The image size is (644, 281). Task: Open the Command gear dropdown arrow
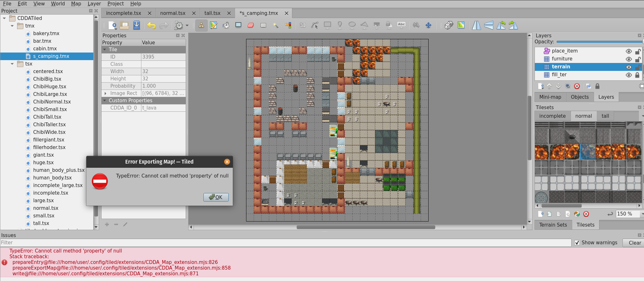point(187,25)
